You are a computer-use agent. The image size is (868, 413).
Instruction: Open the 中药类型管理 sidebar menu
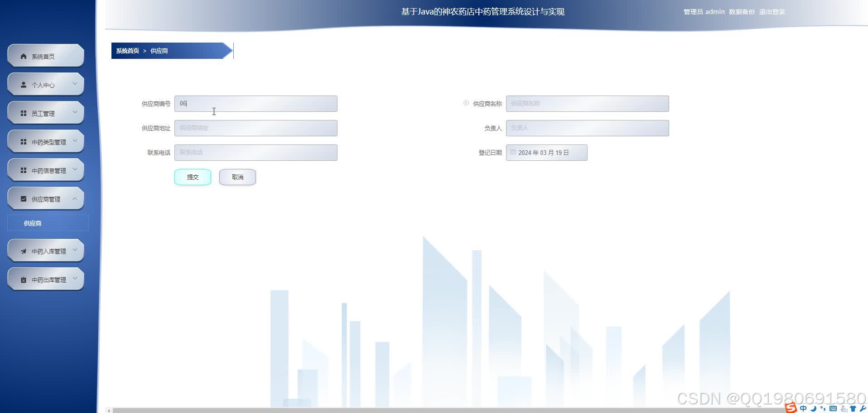click(x=46, y=142)
